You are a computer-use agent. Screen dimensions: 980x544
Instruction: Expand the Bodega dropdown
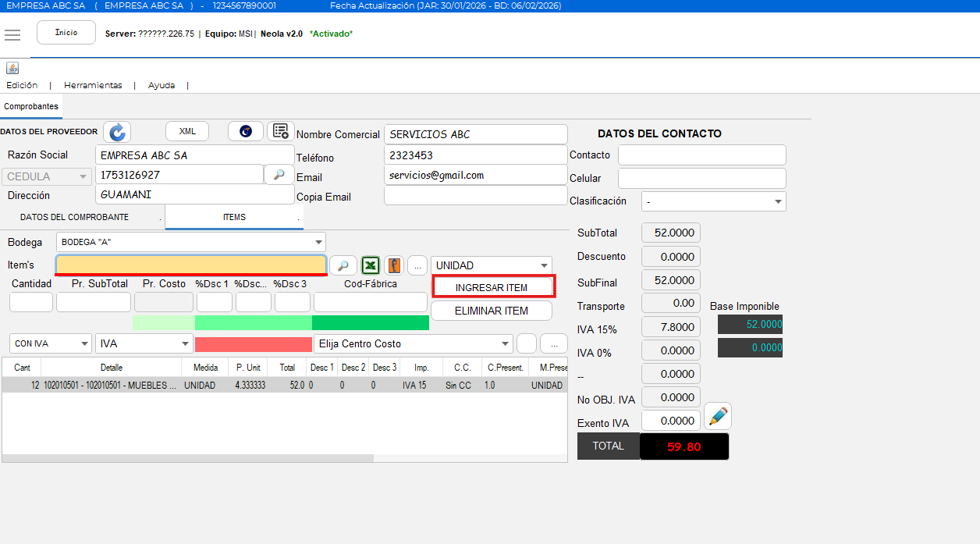coord(318,242)
